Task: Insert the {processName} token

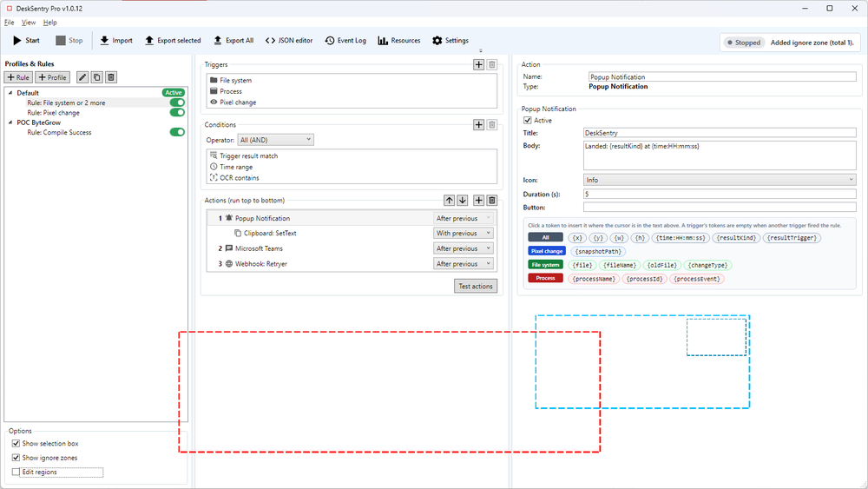Action: tap(594, 279)
